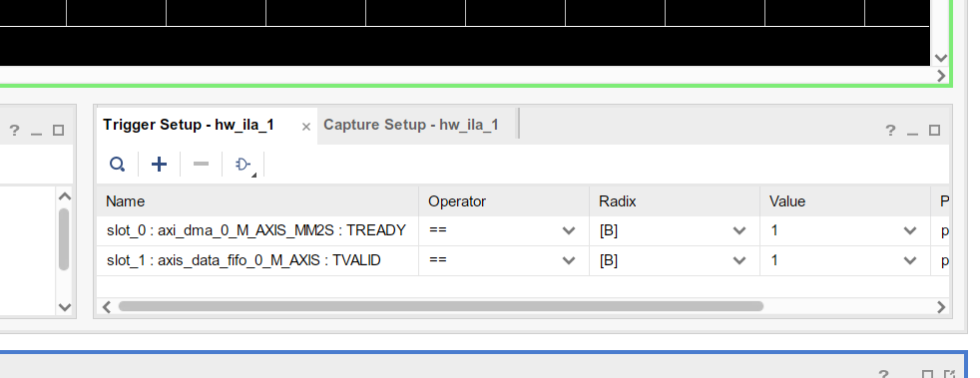Click the waveform scroll right arrow
Image resolution: width=980 pixels, height=378 pixels.
pyautogui.click(x=941, y=76)
